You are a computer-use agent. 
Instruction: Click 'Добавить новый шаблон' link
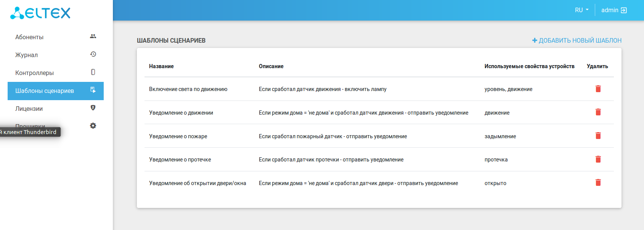click(577, 40)
